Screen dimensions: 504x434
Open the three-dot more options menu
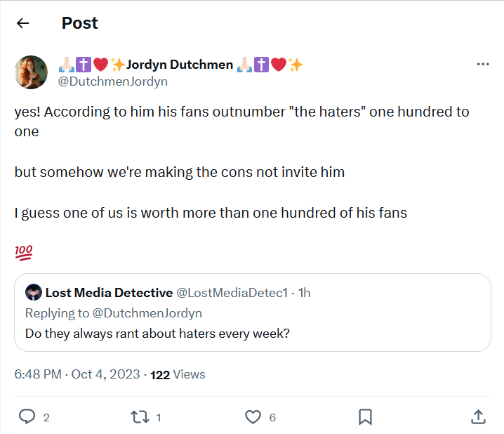483,65
